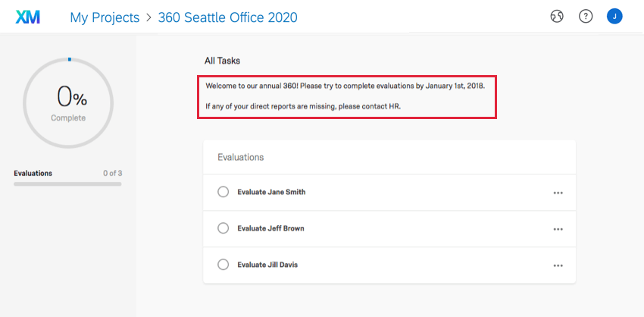Click the XM logo icon
The height and width of the screenshot is (317, 644).
[x=28, y=17]
